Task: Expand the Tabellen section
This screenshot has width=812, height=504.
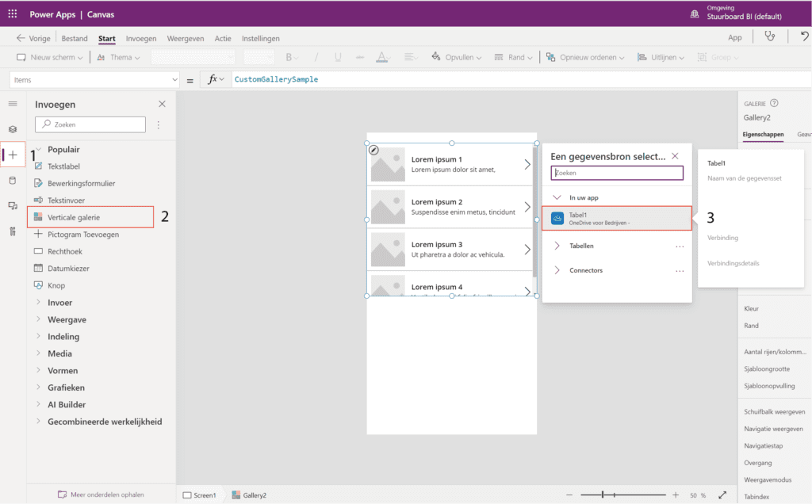Action: [557, 246]
